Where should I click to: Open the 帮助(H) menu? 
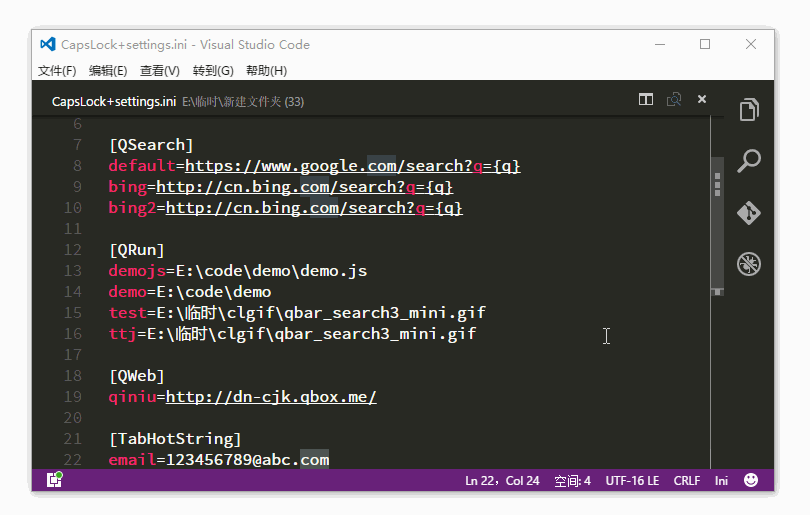(x=267, y=71)
